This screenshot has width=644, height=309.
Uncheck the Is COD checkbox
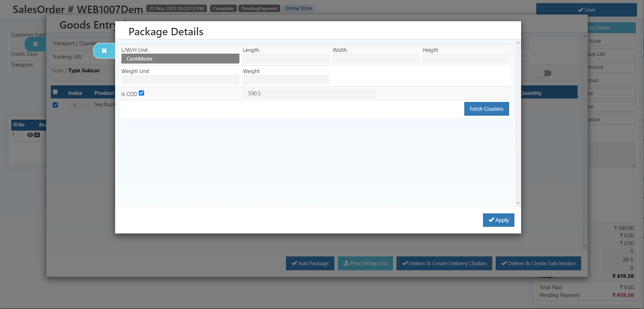142,93
